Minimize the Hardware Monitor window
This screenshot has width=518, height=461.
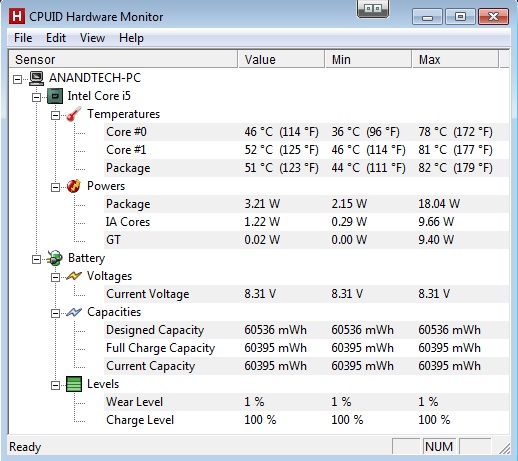point(427,17)
